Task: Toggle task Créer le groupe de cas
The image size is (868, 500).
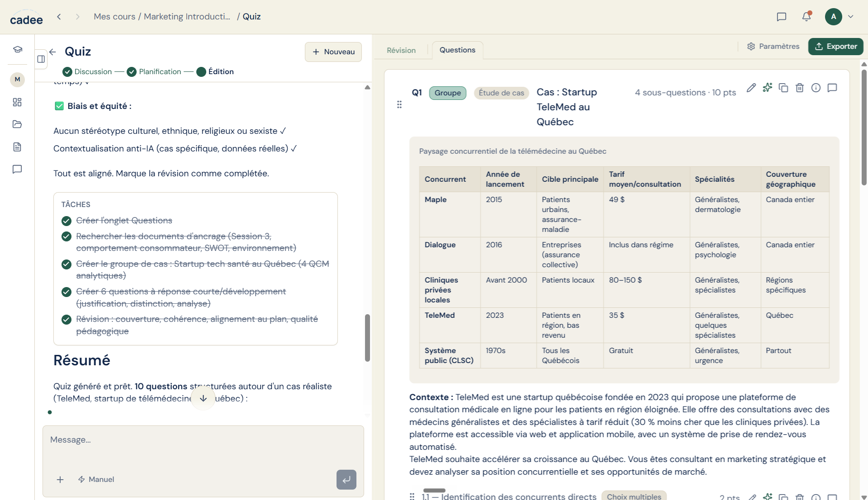Action: [66, 264]
